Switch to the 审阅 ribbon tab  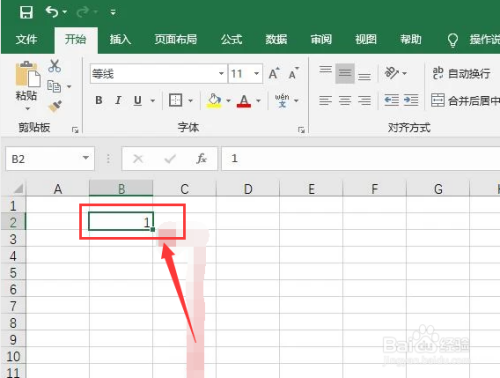coord(321,39)
